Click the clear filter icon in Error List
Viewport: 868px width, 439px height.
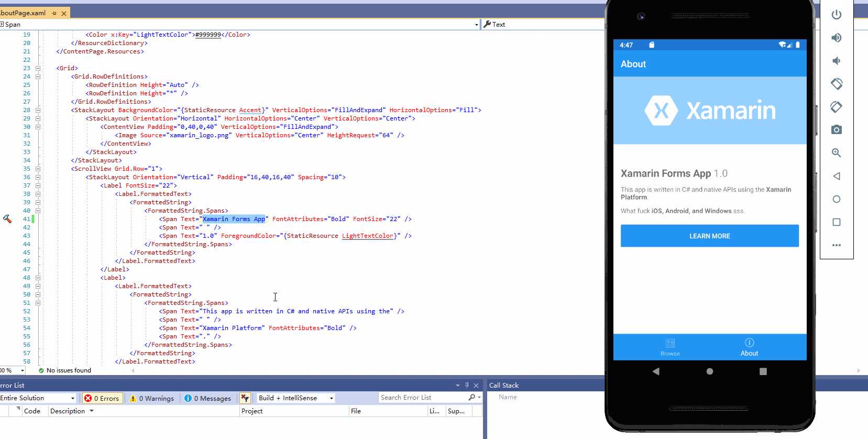[245, 398]
